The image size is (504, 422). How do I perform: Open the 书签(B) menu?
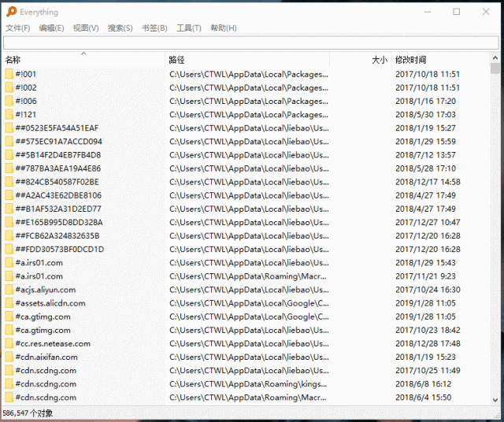154,28
